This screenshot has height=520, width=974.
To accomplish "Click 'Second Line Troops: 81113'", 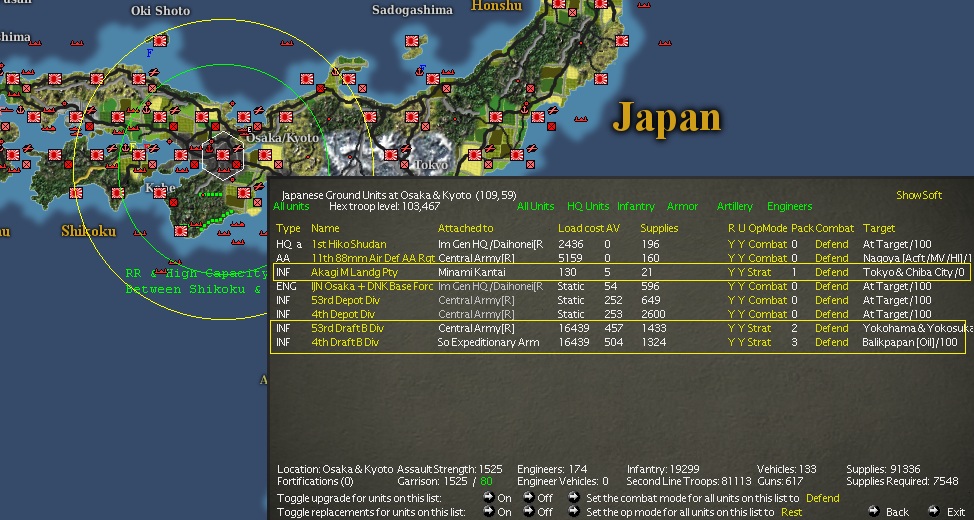I will 689,481.
